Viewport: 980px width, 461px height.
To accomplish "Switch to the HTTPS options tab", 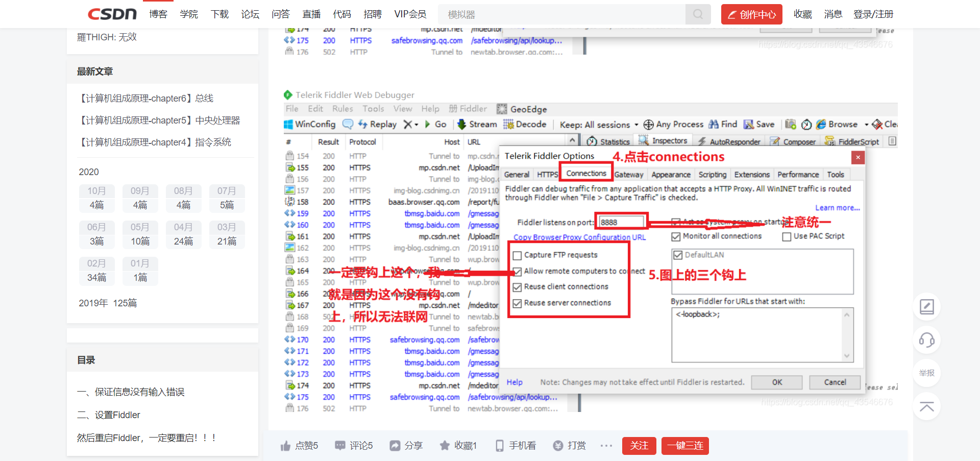I will [547, 175].
